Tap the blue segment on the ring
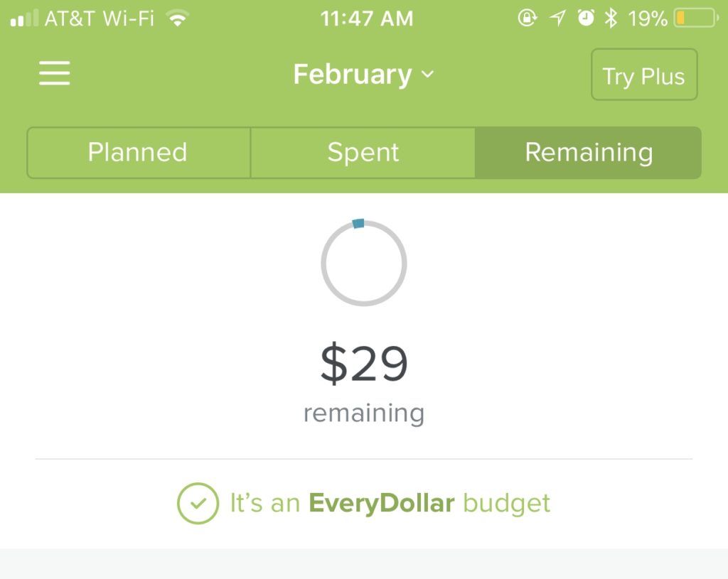This screenshot has width=728, height=579. coord(358,224)
